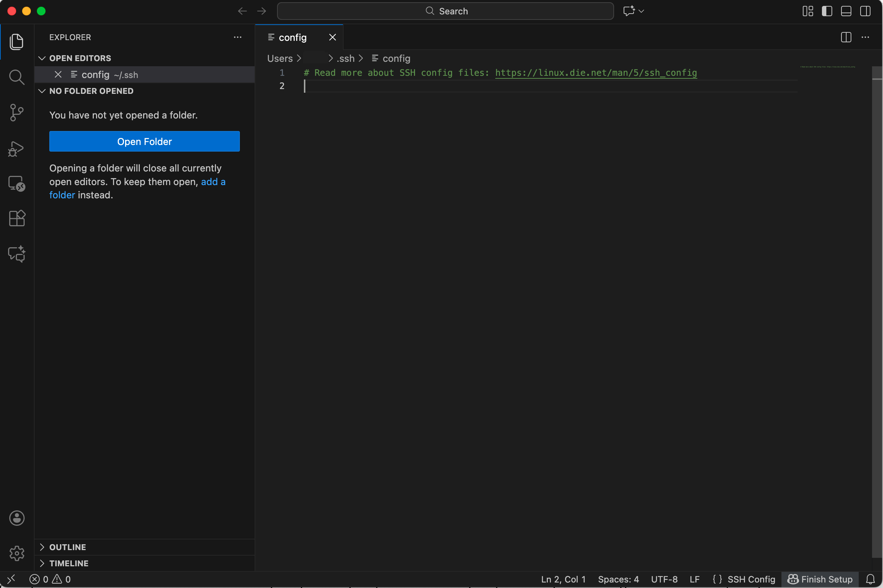Click the editor vertical scrollbar
883x588 pixels.
click(x=877, y=300)
